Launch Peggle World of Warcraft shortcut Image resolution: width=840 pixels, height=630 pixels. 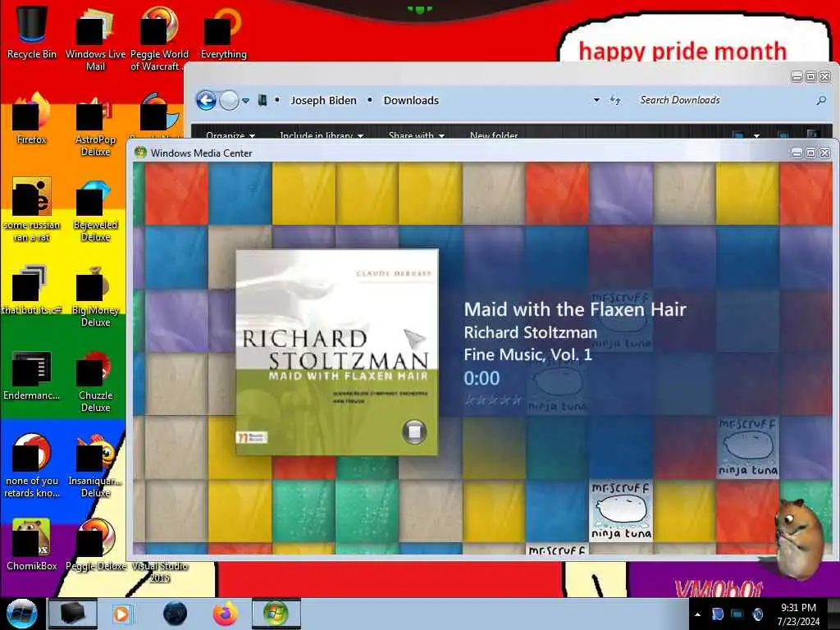point(158,39)
